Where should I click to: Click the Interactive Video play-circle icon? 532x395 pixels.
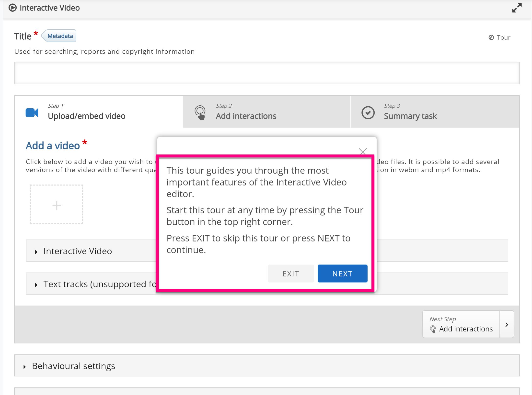(x=12, y=8)
